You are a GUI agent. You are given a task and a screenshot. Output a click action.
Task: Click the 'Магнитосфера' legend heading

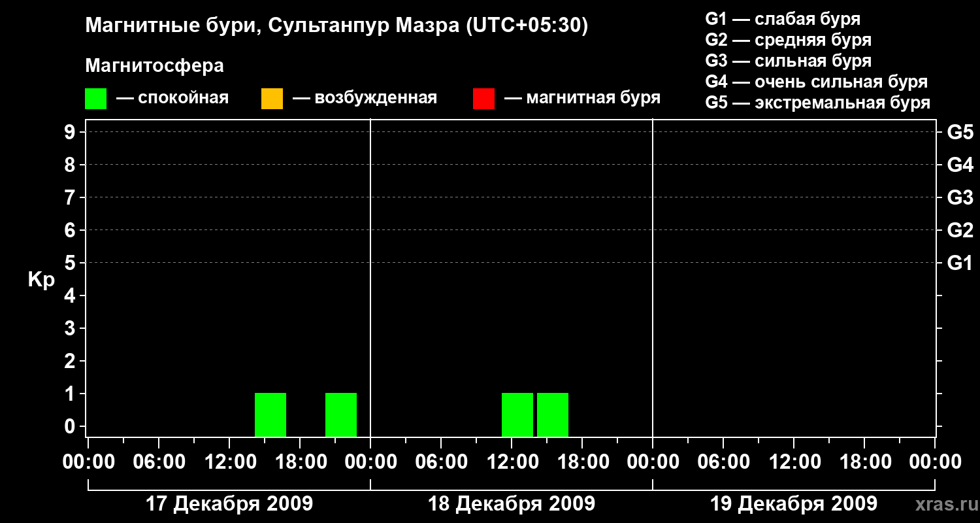154,66
